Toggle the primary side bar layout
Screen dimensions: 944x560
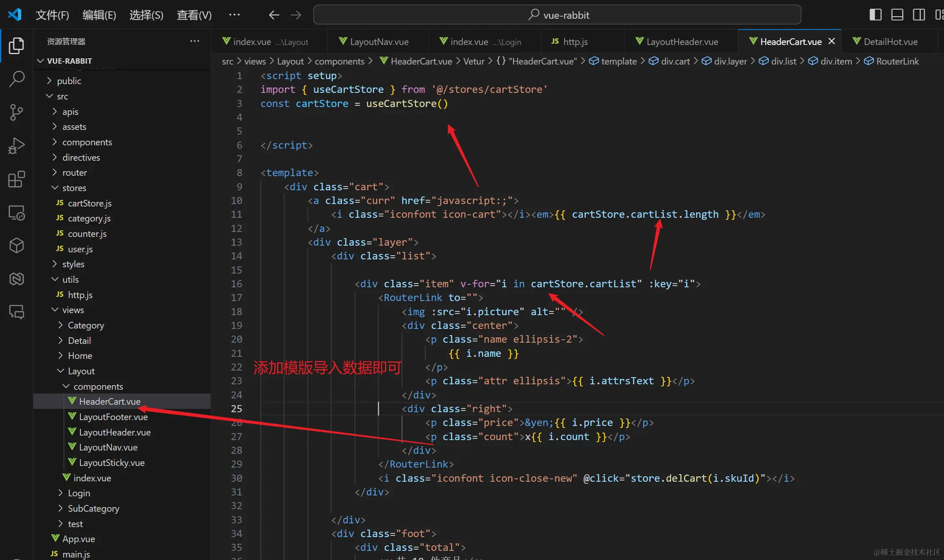click(875, 15)
